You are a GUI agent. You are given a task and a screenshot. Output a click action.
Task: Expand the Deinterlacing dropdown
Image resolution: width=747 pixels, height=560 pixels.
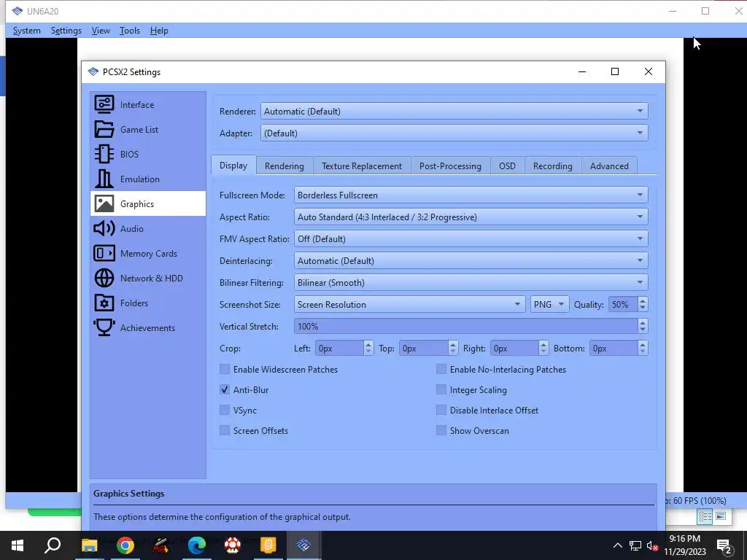pos(471,260)
